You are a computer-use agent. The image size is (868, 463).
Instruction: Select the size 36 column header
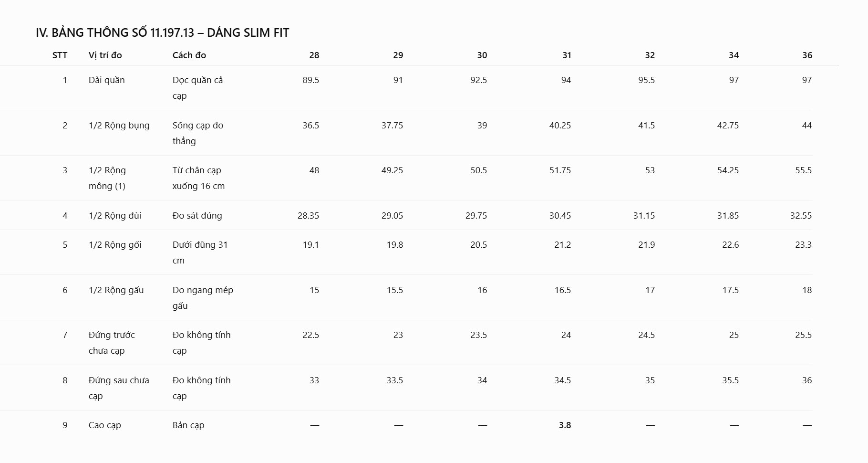tap(807, 55)
